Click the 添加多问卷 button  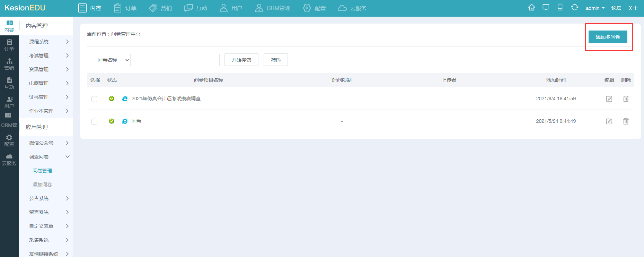608,37
